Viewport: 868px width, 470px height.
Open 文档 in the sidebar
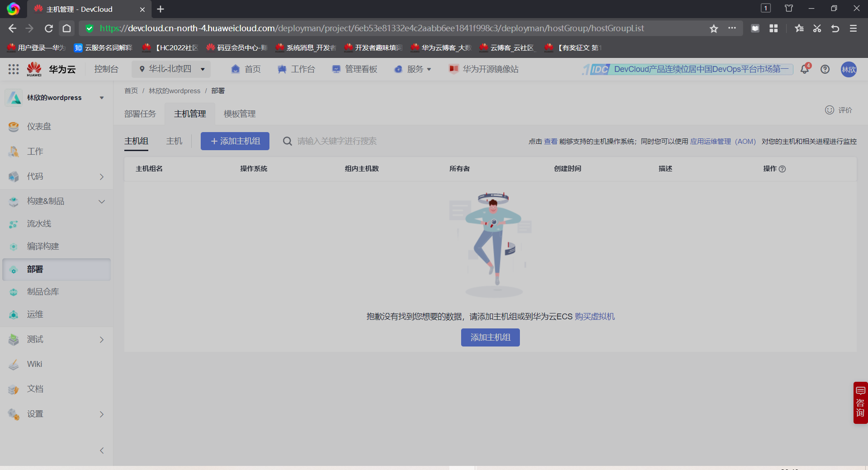click(x=57, y=389)
